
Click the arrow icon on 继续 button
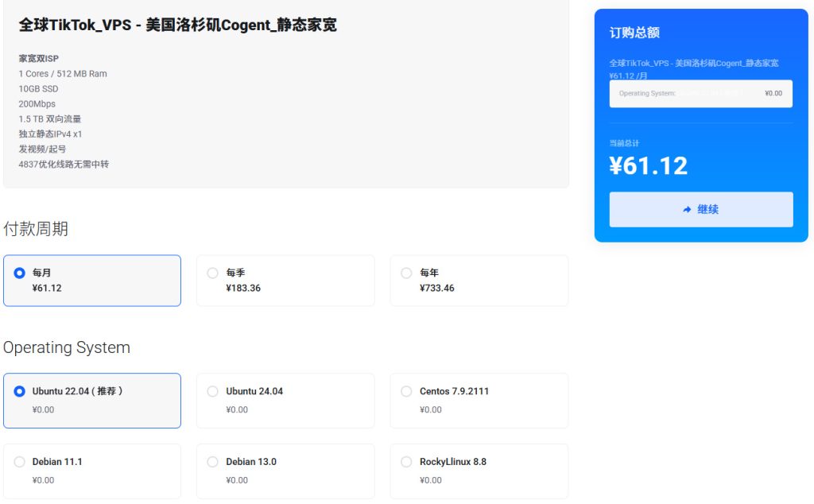687,210
